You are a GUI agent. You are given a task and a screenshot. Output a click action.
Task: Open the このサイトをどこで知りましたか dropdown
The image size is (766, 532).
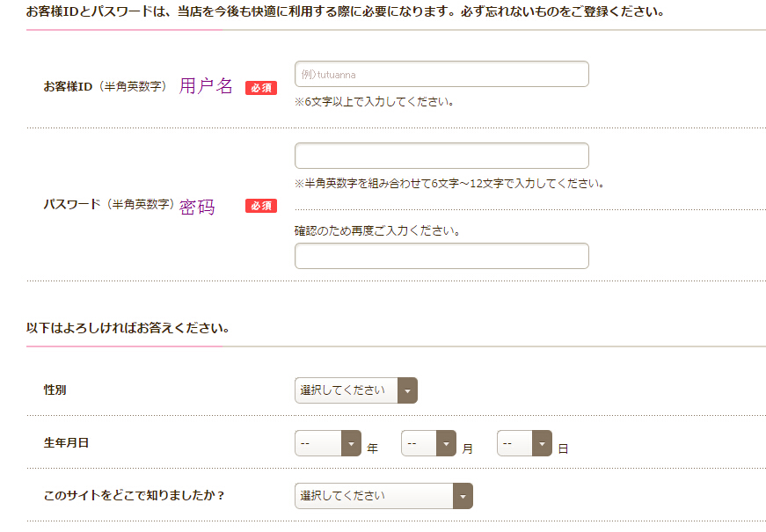click(x=383, y=496)
